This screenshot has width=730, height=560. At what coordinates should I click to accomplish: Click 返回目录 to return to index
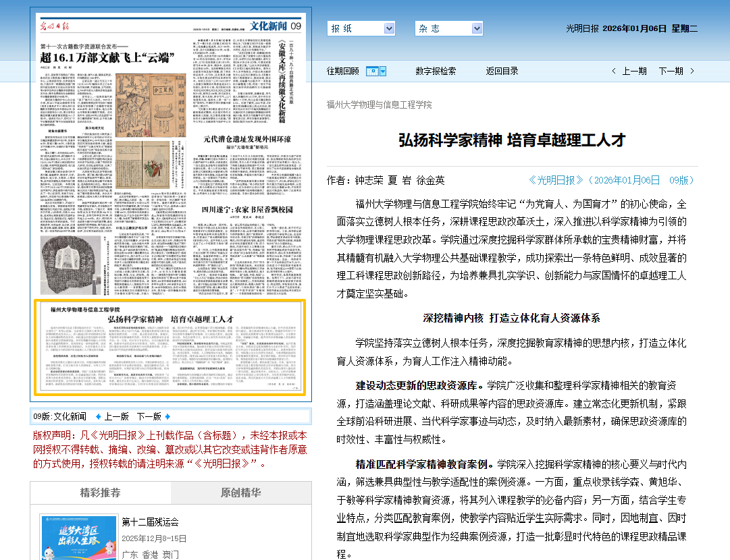tap(502, 71)
